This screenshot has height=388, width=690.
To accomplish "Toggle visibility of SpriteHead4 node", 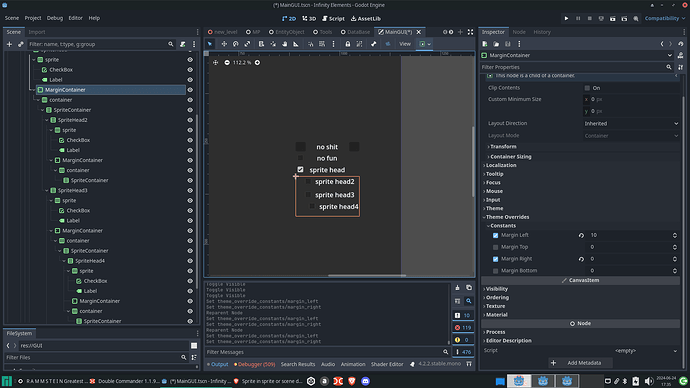I will [x=190, y=261].
